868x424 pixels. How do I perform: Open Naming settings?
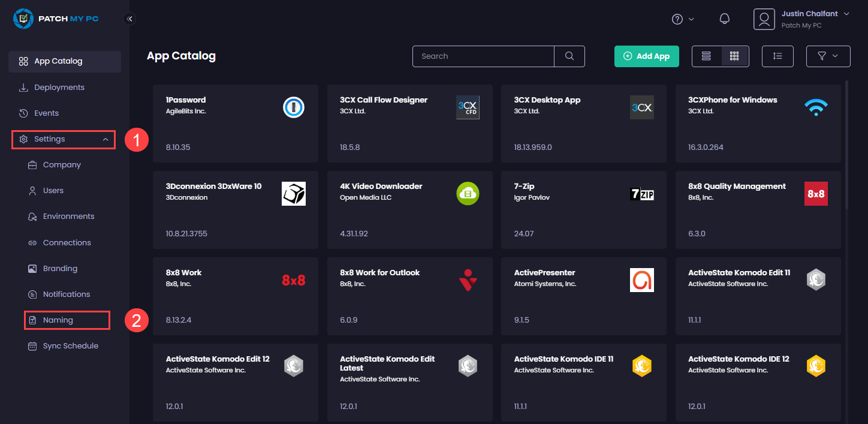(67, 320)
